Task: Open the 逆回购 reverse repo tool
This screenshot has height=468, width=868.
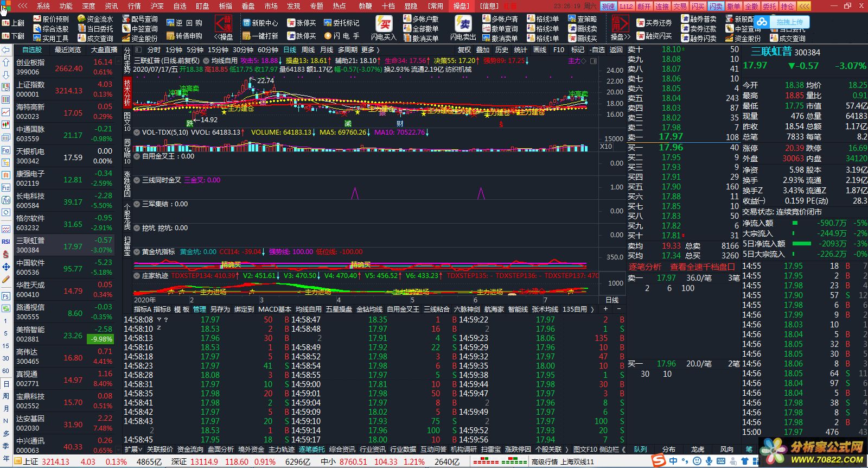Action: click(x=184, y=23)
